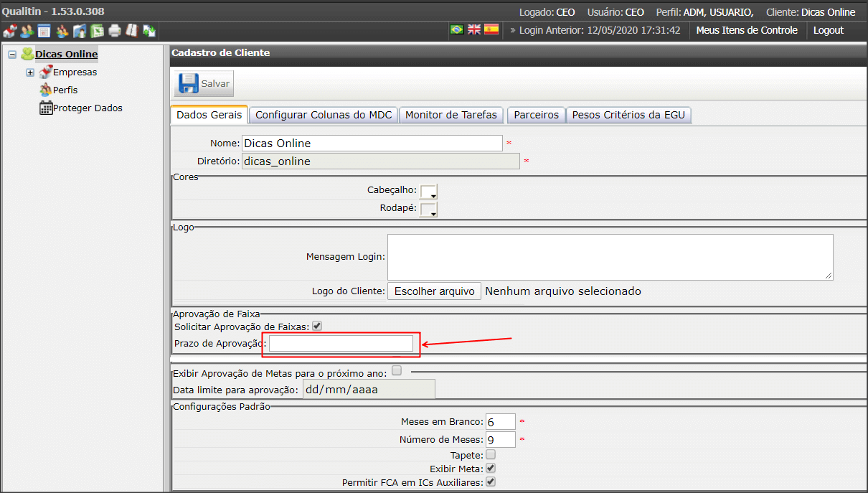Click the printer toolbar icon
Screen dimensions: 868x493
point(114,31)
